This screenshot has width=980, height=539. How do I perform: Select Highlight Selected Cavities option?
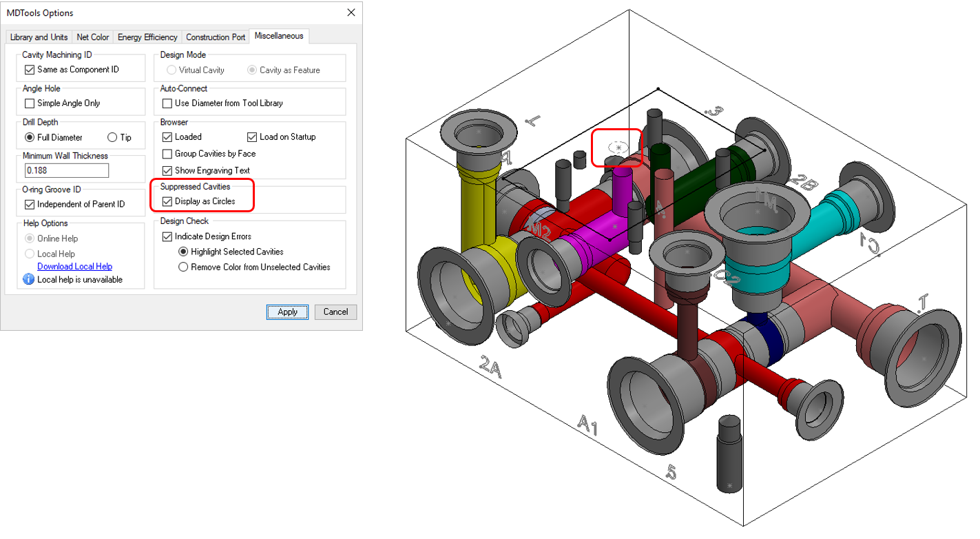coord(183,252)
